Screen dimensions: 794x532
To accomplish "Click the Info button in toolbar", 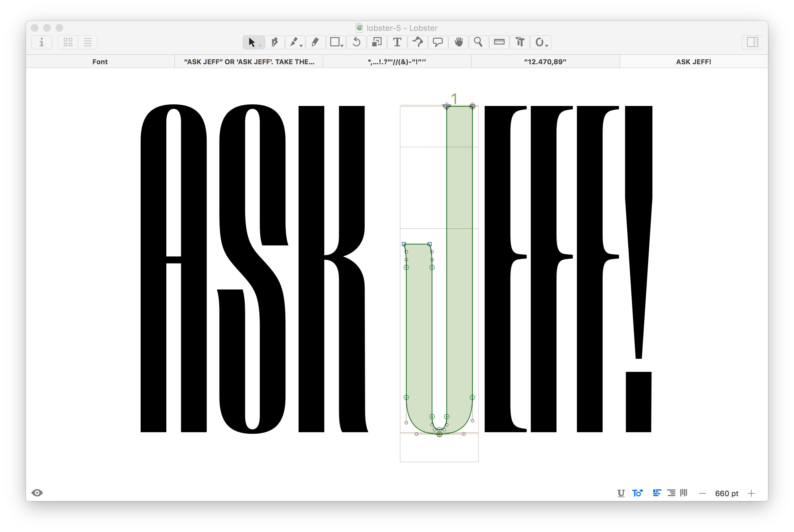I will [42, 42].
